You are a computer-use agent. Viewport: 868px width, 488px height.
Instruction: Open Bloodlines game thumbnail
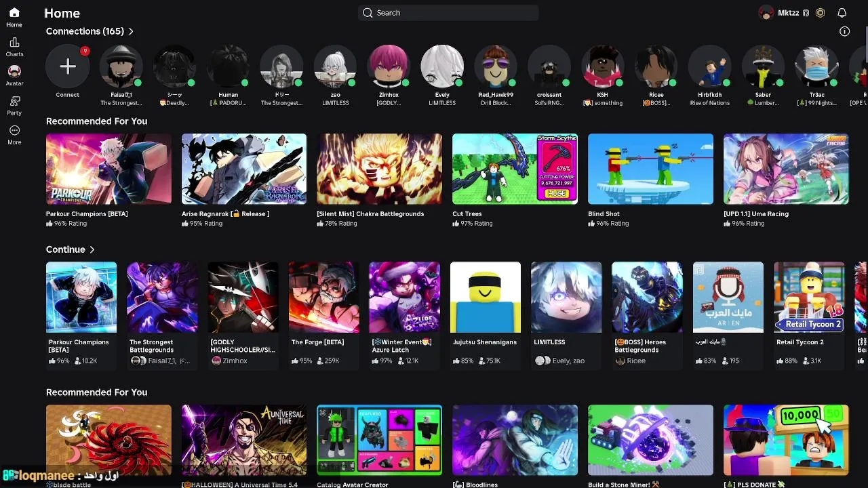[515, 440]
